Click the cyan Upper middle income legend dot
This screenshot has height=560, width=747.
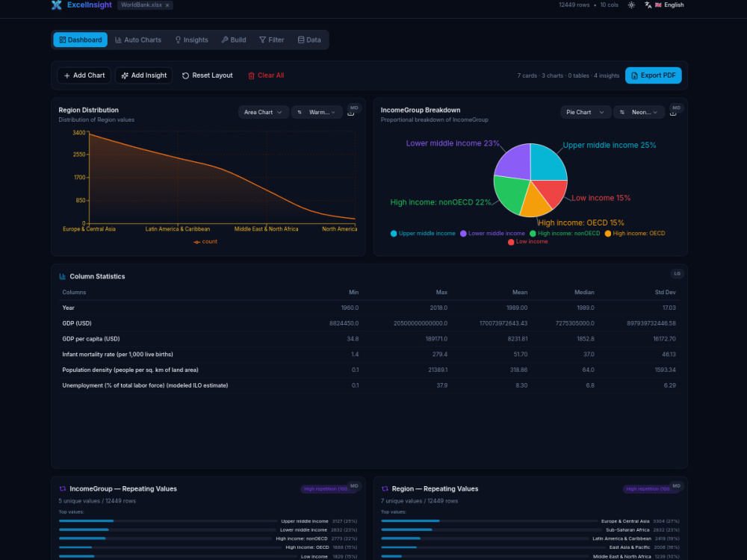pos(394,233)
